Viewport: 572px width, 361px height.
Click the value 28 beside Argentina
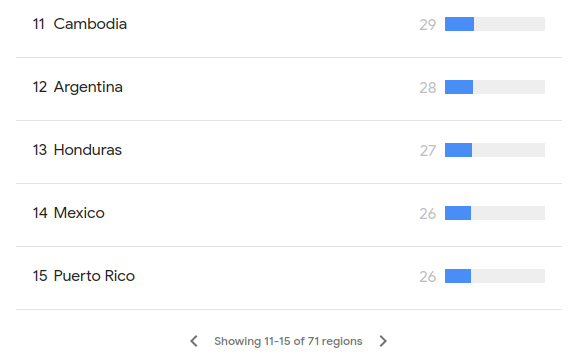click(x=428, y=88)
